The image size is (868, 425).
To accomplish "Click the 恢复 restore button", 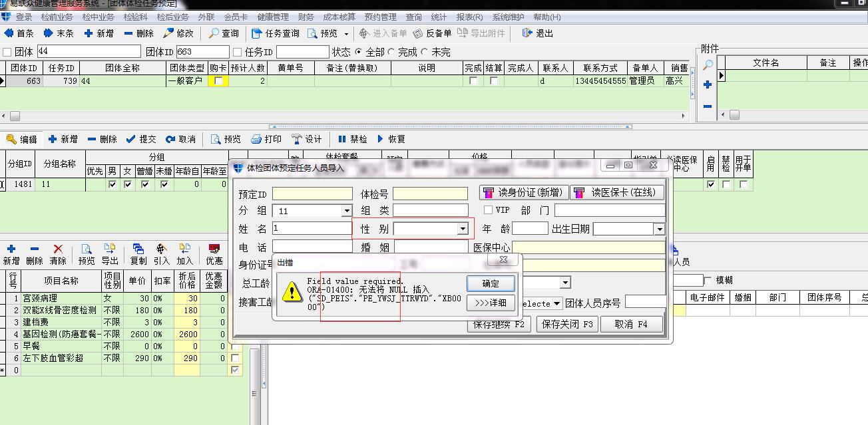I will click(x=391, y=139).
